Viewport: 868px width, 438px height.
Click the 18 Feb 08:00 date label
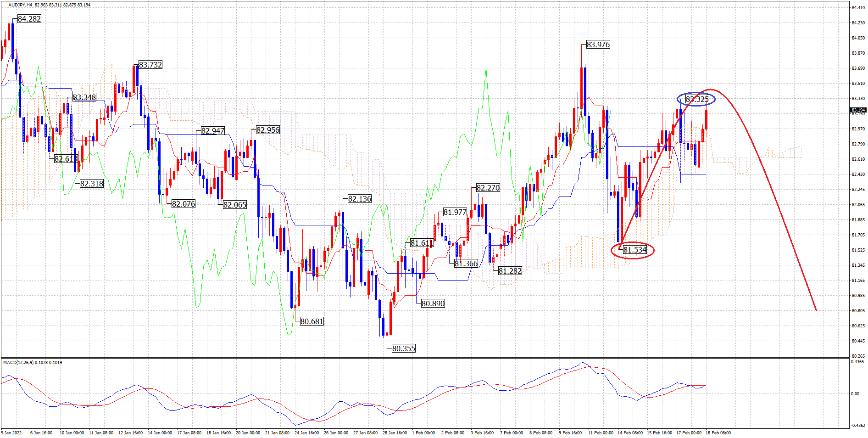(x=718, y=432)
